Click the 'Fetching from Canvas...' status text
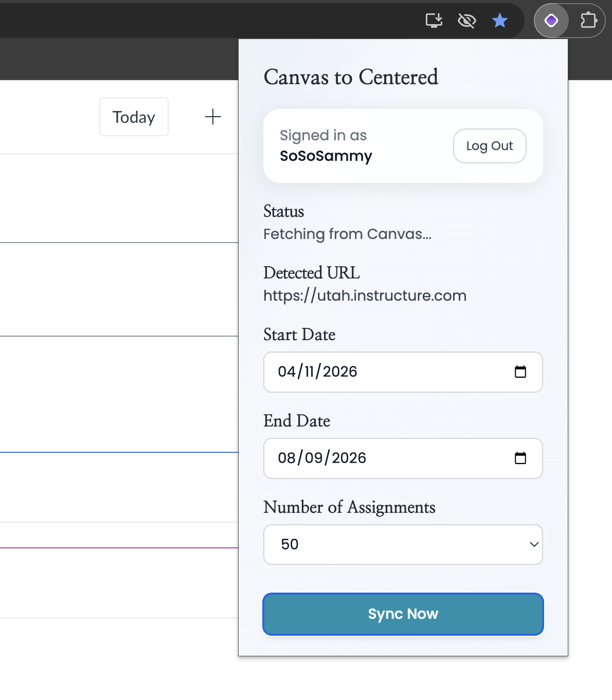The height and width of the screenshot is (700, 612). [347, 234]
